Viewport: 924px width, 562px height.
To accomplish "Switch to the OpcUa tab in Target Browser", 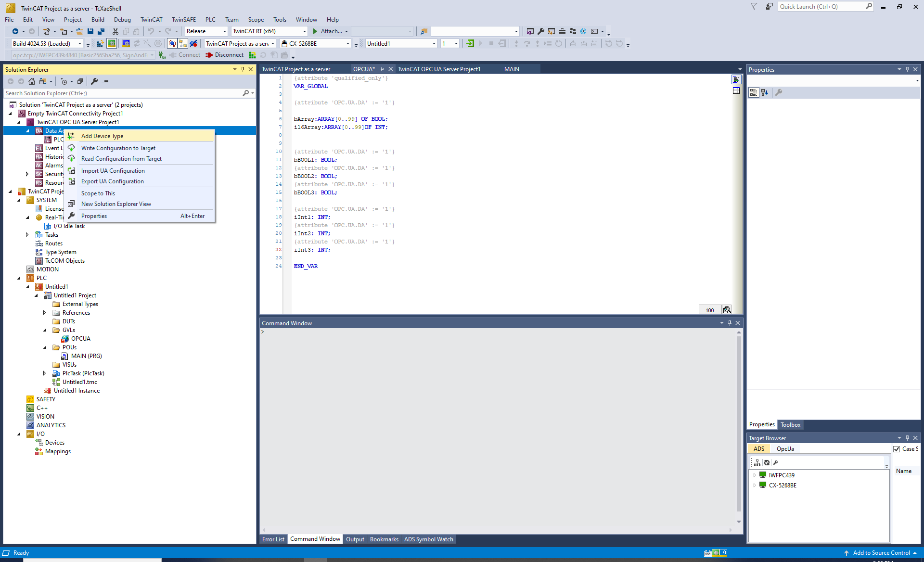I will coord(785,449).
